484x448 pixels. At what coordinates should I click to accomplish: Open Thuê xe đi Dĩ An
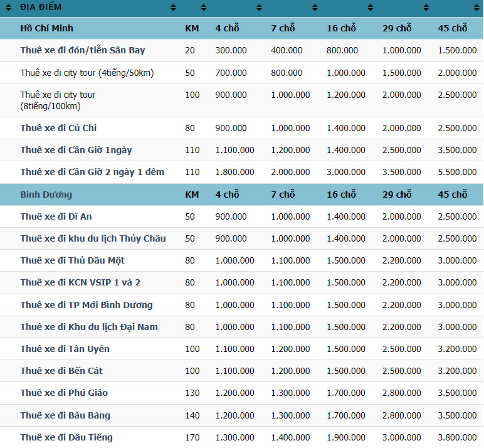pos(56,216)
